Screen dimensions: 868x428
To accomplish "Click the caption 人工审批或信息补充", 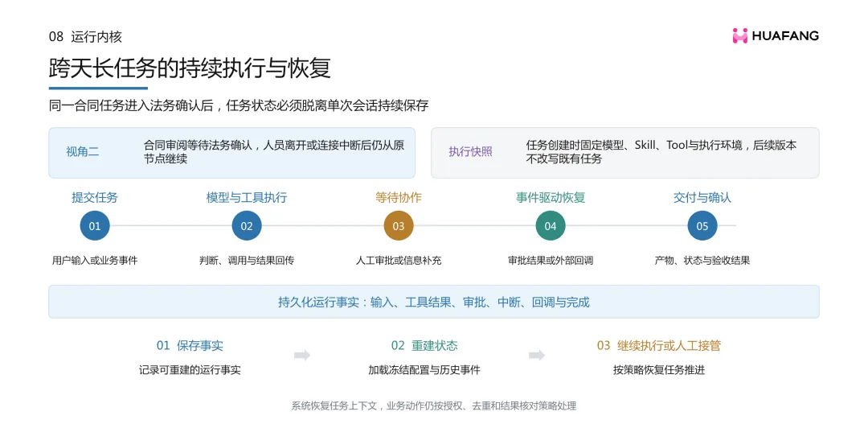I will click(399, 261).
